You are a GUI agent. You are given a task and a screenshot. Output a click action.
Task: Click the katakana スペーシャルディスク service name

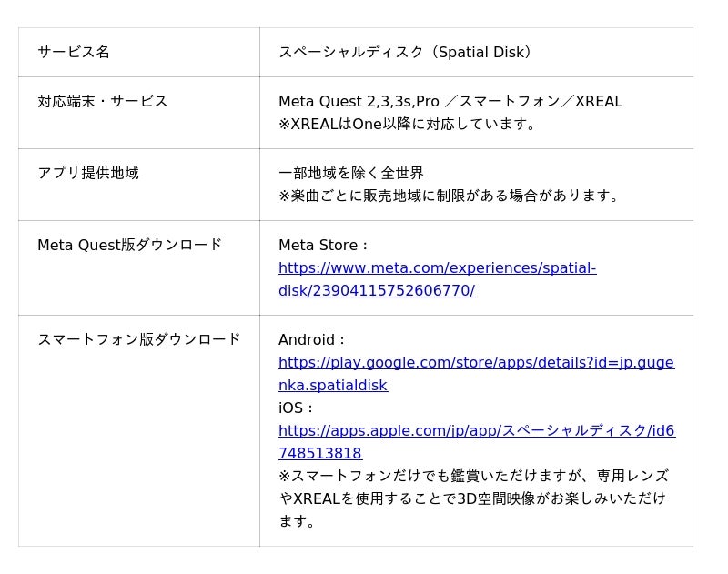(351, 53)
